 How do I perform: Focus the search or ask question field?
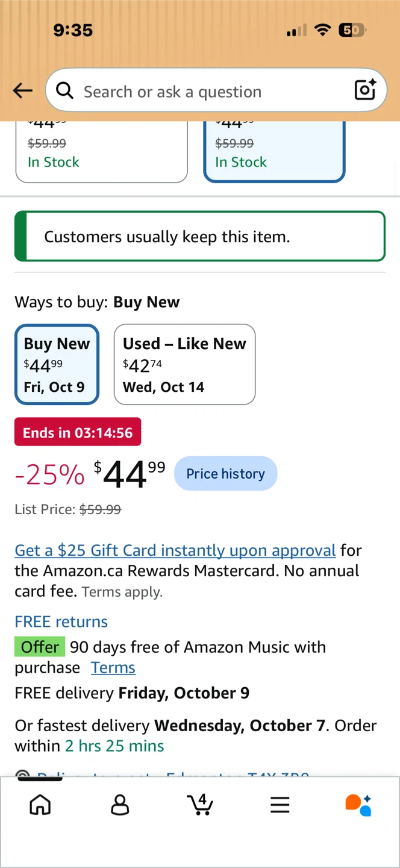point(216,90)
